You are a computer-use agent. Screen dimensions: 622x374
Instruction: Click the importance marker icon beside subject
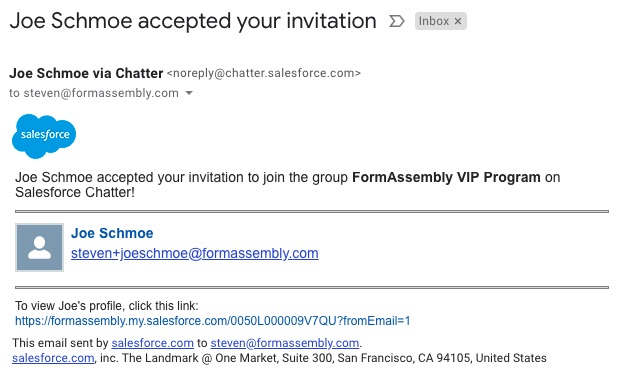(396, 21)
